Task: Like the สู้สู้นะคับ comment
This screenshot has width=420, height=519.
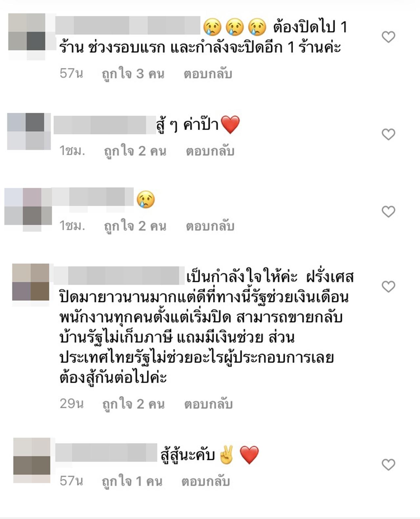Action: (x=388, y=465)
